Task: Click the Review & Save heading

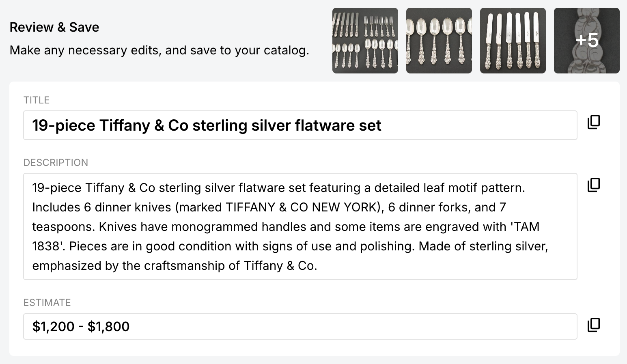Action: pyautogui.click(x=54, y=27)
